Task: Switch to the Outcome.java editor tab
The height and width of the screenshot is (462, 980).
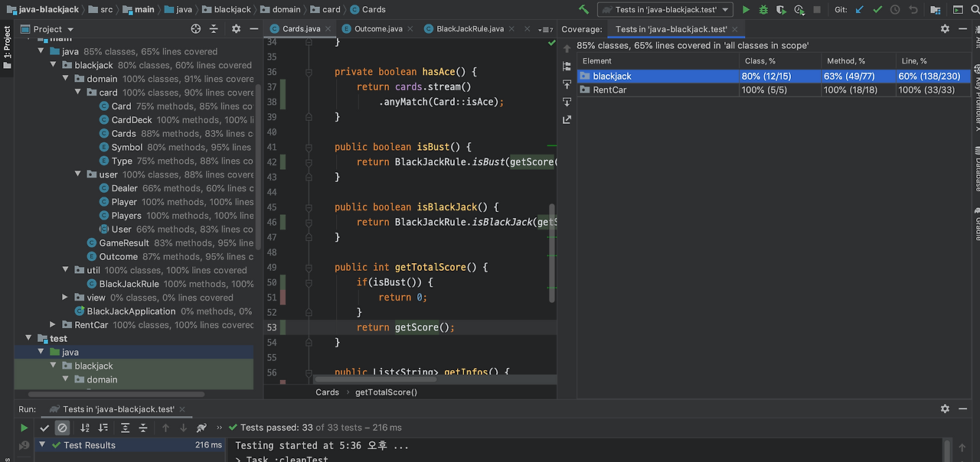Action: pyautogui.click(x=372, y=28)
